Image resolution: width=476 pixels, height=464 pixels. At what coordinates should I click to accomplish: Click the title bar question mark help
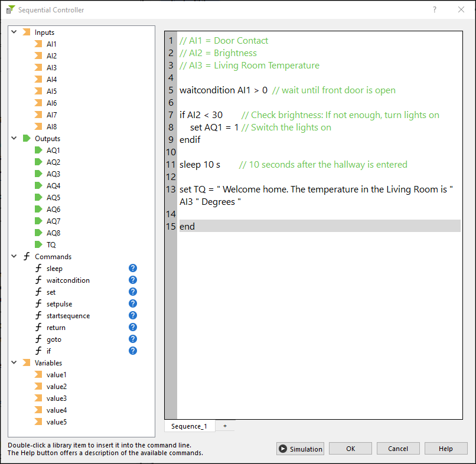click(435, 9)
